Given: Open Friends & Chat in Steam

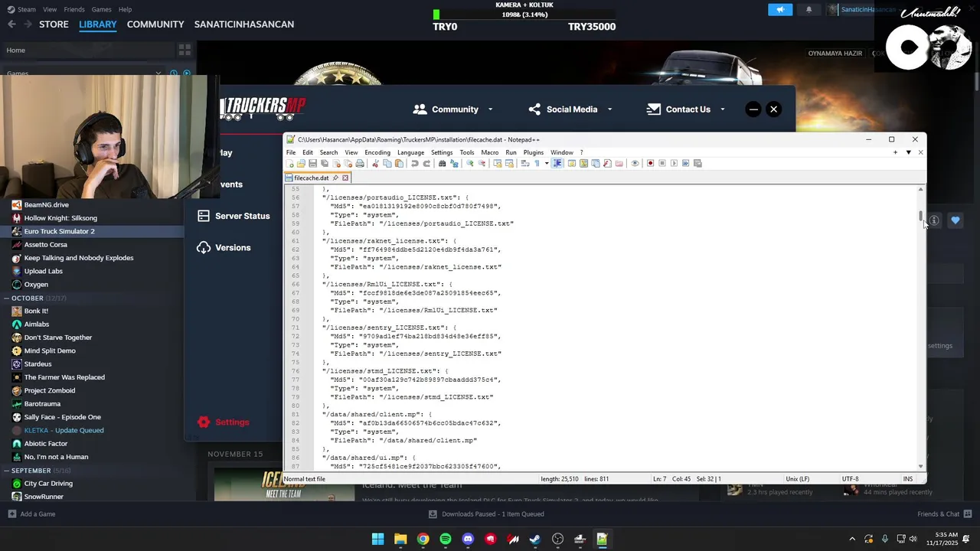Looking at the screenshot, I should coord(944,514).
